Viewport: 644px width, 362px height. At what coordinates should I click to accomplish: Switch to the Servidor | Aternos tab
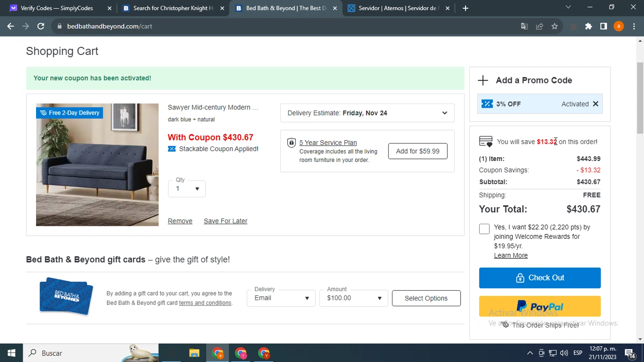click(399, 8)
